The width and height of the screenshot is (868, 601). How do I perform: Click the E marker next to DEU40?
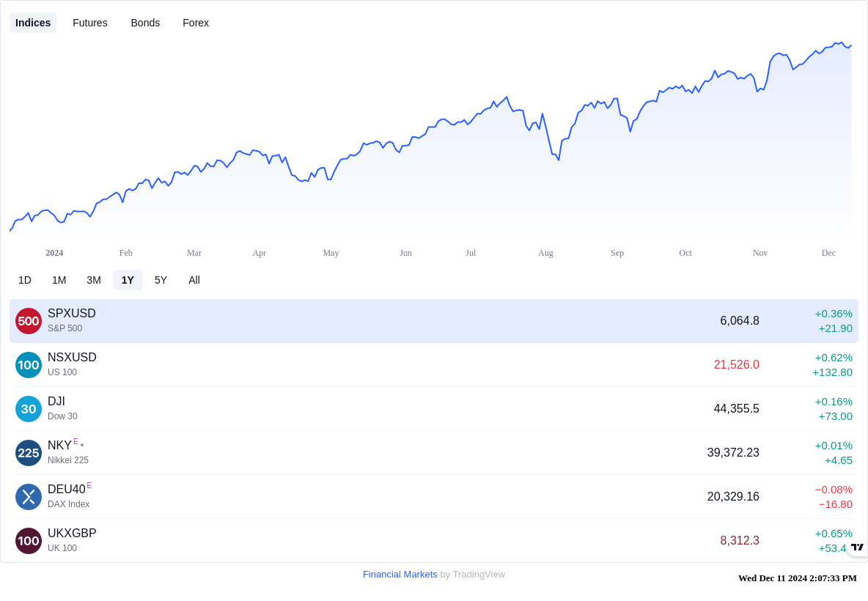coord(89,485)
